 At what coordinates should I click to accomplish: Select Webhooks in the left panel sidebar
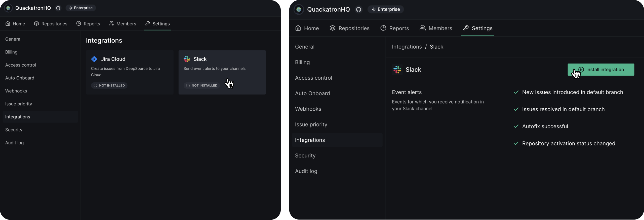coord(16,91)
